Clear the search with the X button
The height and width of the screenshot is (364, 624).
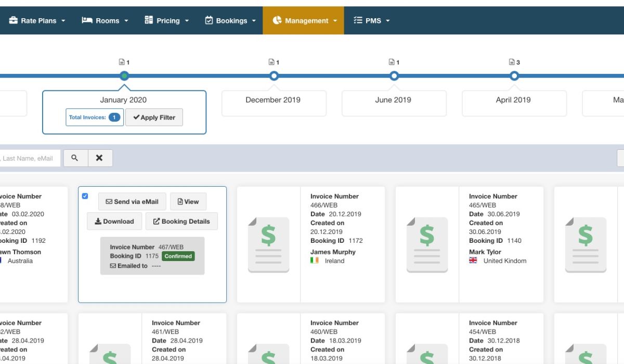pos(100,158)
